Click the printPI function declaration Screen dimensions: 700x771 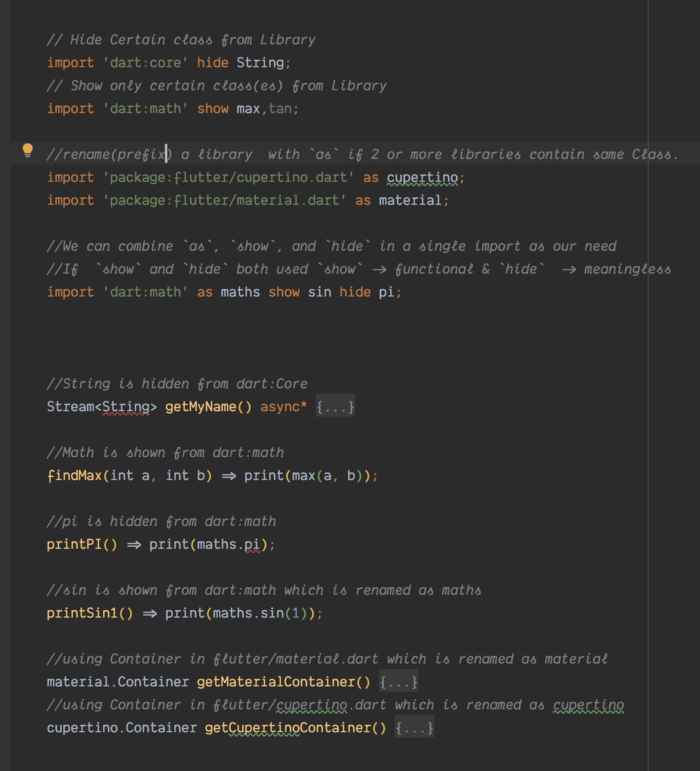[x=74, y=544]
